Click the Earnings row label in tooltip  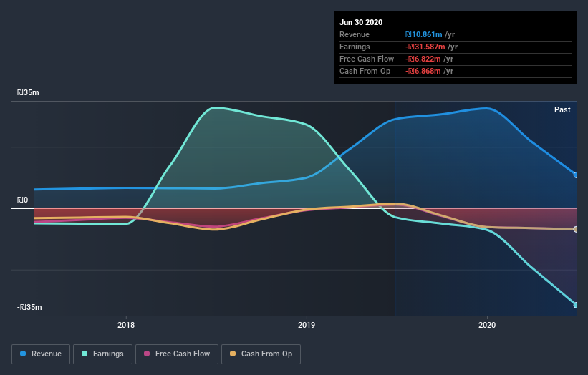point(355,47)
